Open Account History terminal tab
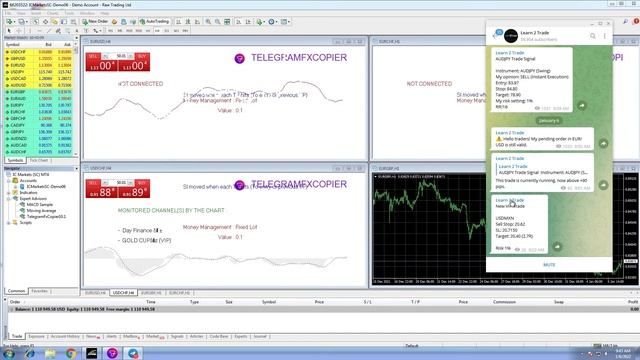This screenshot has height=360, width=640. click(x=65, y=336)
